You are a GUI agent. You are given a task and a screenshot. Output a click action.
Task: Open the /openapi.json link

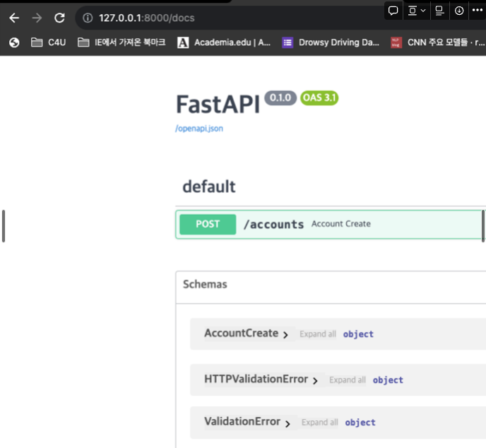tap(199, 129)
